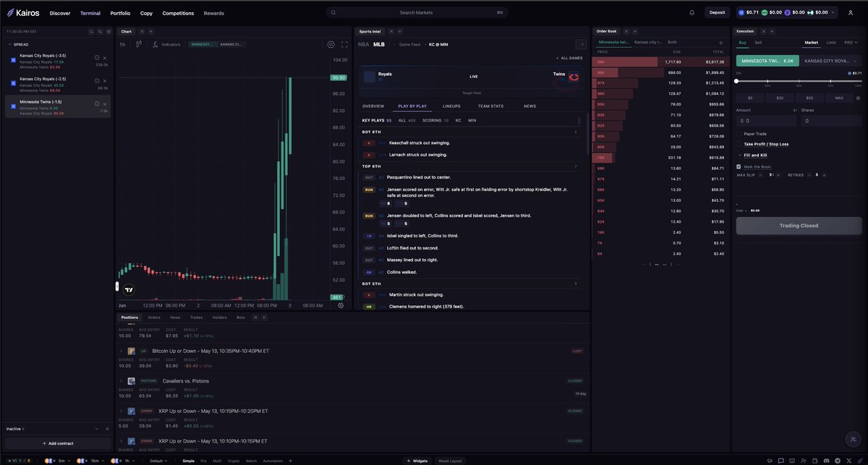The height and width of the screenshot is (465, 868).
Task: Toggle chart fullscreen
Action: (344, 44)
